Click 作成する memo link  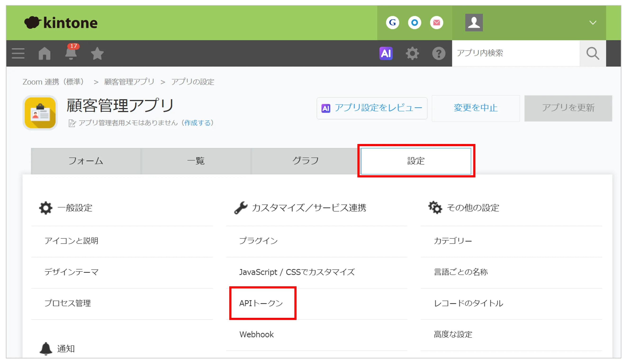point(198,123)
